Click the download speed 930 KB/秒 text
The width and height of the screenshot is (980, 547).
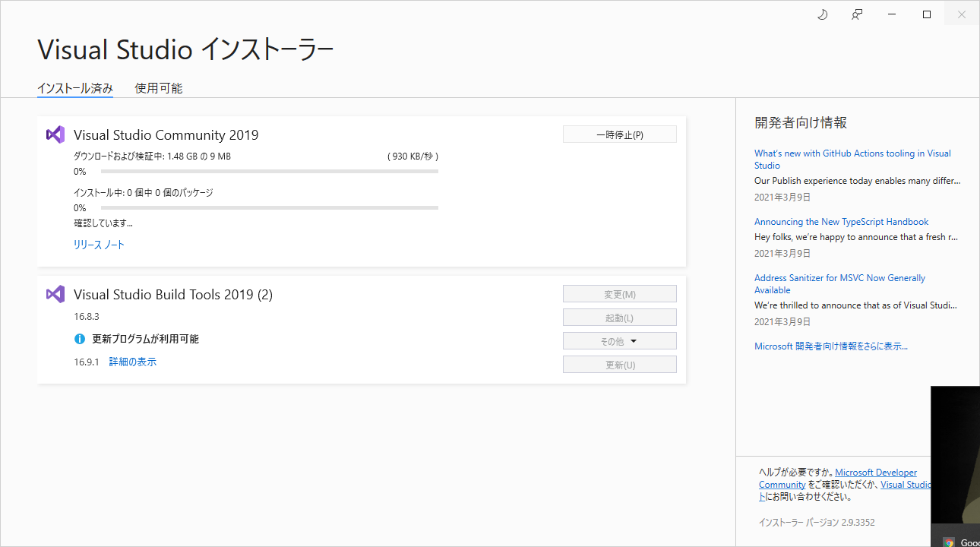[x=413, y=157]
